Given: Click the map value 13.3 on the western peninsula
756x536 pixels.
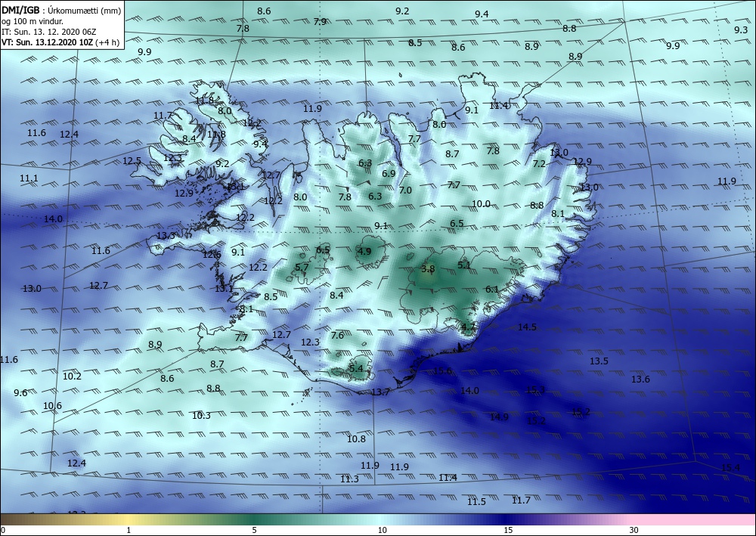Looking at the screenshot, I should pyautogui.click(x=166, y=236).
